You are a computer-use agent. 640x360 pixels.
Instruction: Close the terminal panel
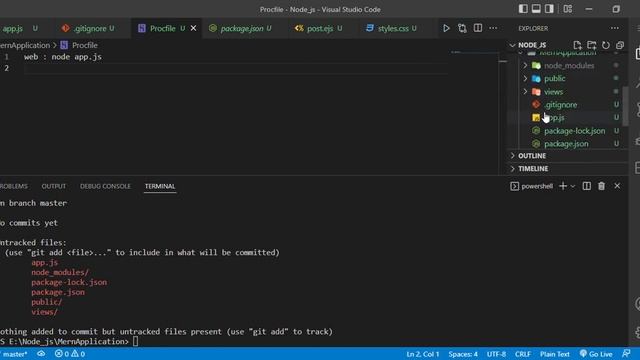click(617, 186)
